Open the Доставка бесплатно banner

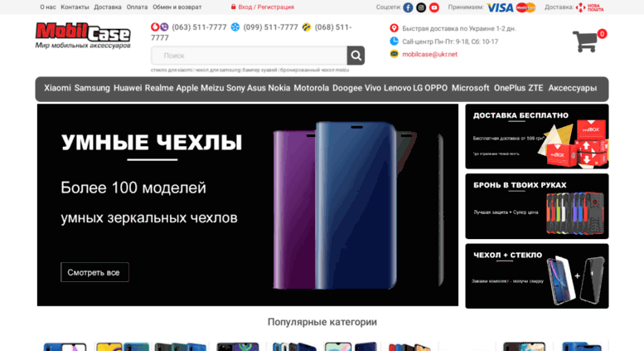coord(537,136)
